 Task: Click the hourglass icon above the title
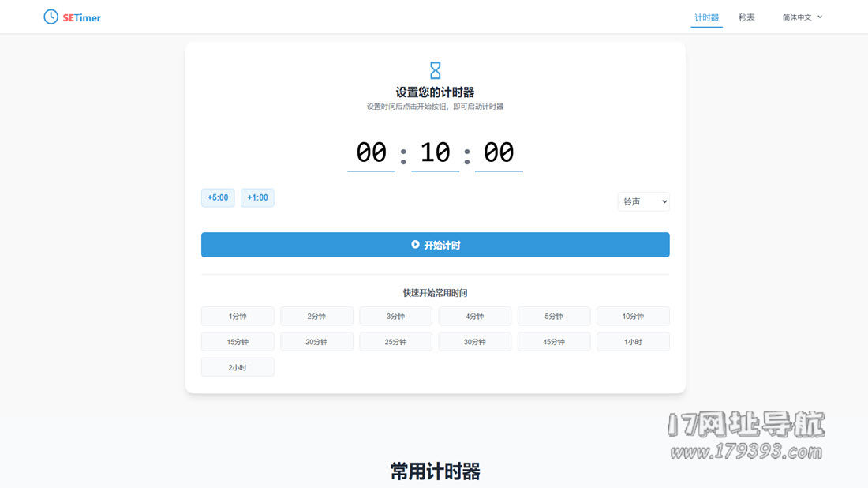[x=435, y=70]
